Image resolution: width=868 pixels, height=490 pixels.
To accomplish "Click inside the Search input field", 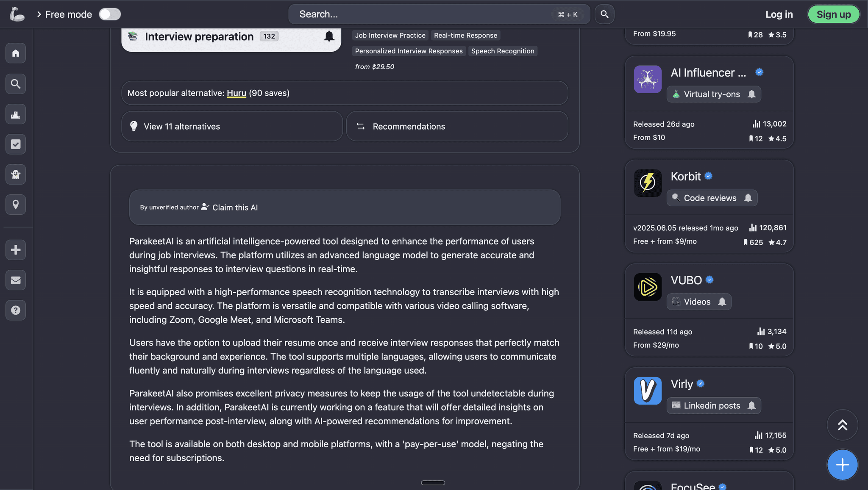I will [x=424, y=14].
